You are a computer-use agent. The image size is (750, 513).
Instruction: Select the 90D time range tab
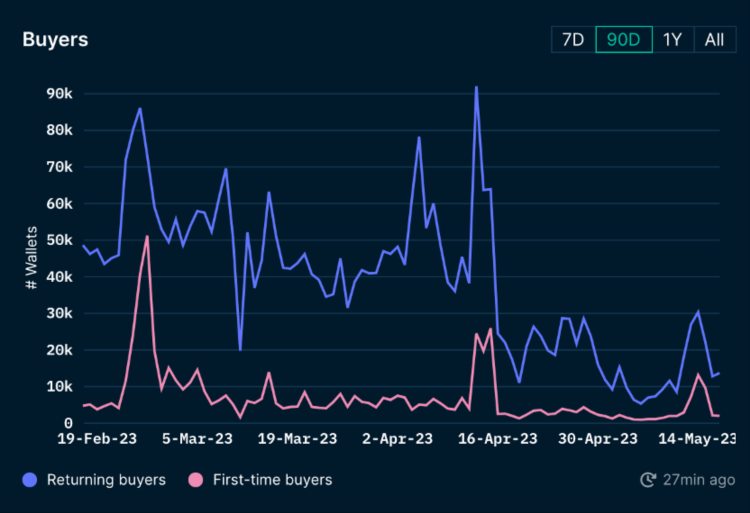(x=623, y=39)
